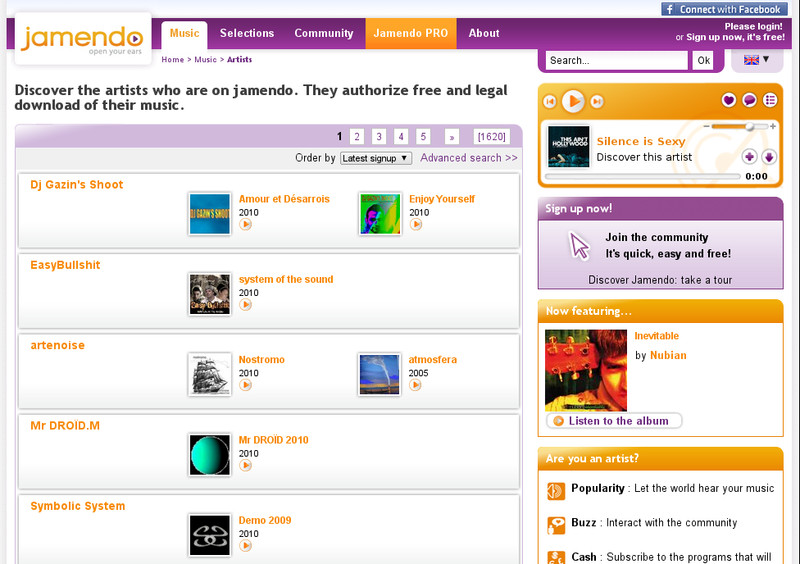Play the atmosfera album
This screenshot has width=800, height=564.
415,385
